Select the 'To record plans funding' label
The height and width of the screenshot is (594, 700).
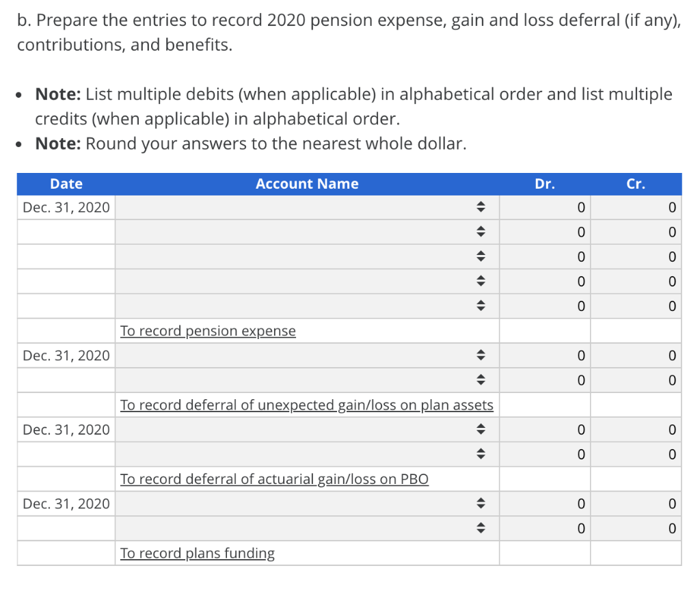pyautogui.click(x=197, y=553)
